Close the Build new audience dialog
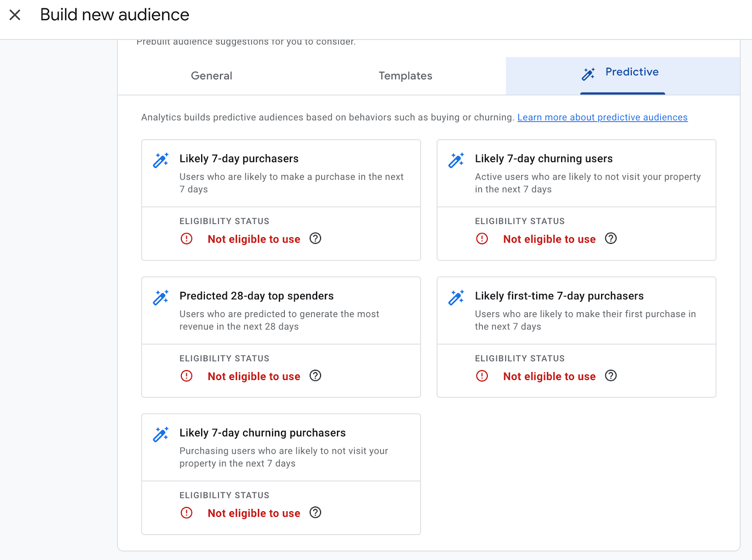This screenshot has width=752, height=560. pos(16,15)
